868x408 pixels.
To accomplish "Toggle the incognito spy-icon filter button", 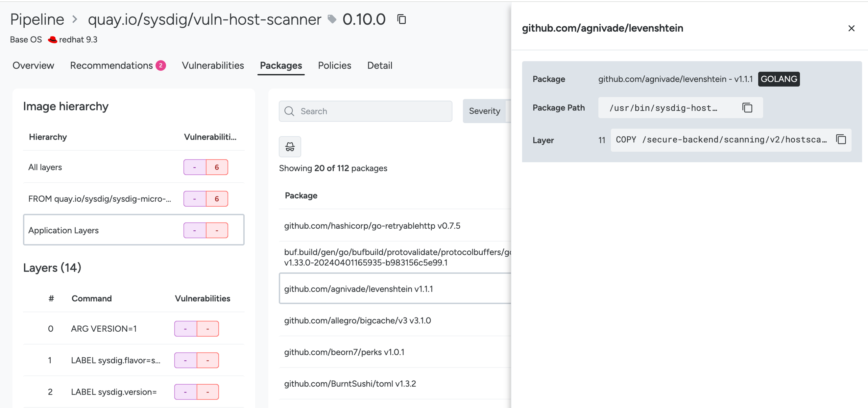I will (290, 147).
